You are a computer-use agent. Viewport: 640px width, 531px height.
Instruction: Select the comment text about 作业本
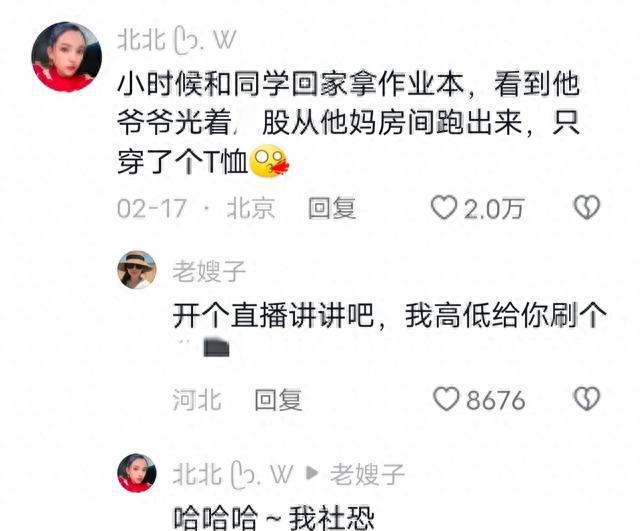coord(348,123)
